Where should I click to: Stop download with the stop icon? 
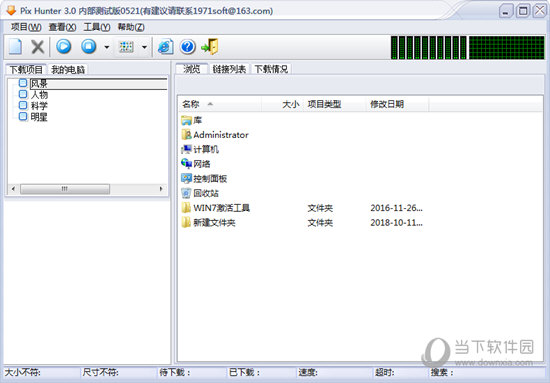(x=89, y=46)
